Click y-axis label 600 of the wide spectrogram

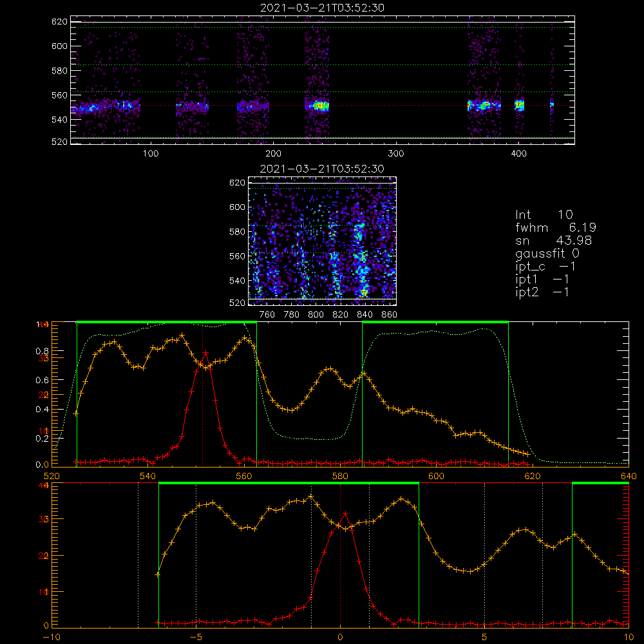click(59, 46)
